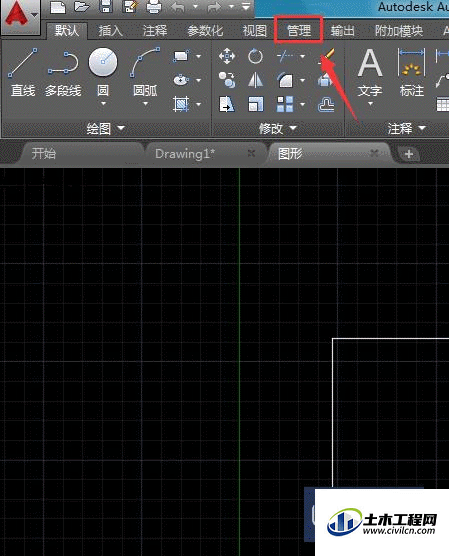Select the Offset tool
Image resolution: width=449 pixels, height=556 pixels.
click(326, 104)
